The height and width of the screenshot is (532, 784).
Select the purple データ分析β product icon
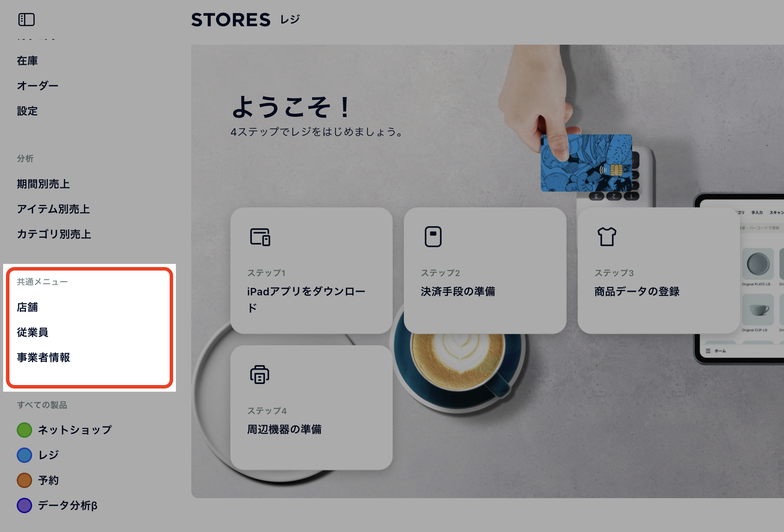pyautogui.click(x=24, y=505)
